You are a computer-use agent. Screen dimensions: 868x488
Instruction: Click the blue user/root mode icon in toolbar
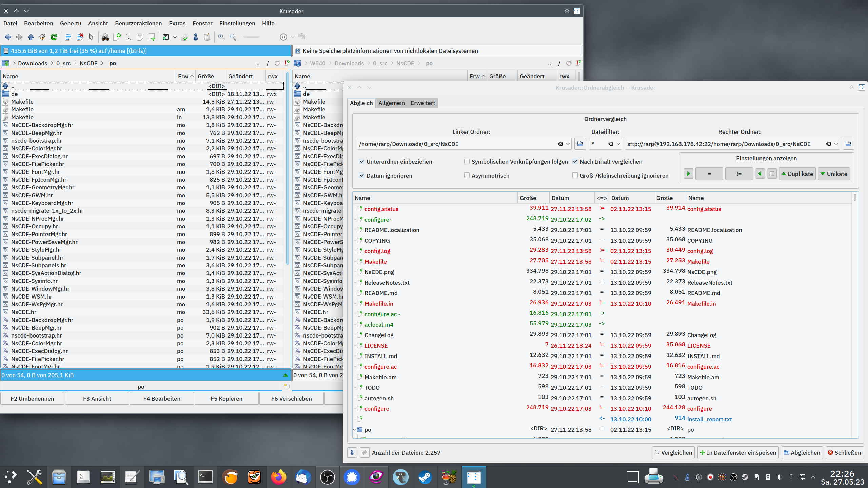tap(196, 37)
